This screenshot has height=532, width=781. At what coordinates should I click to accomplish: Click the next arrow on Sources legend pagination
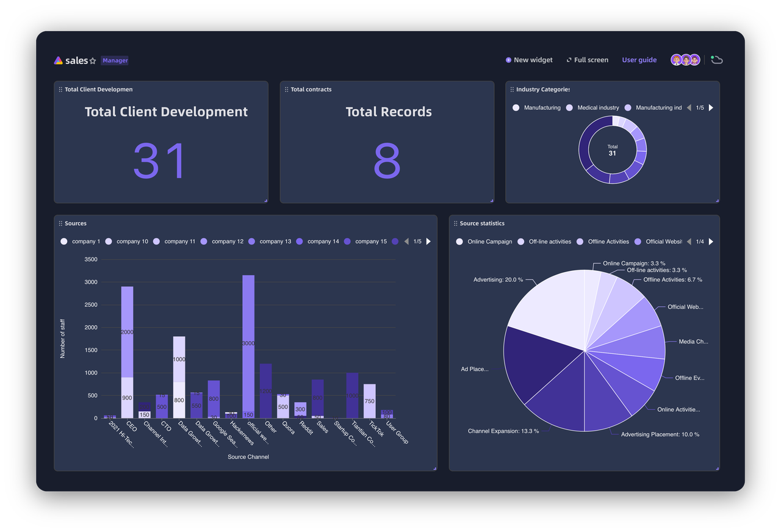point(428,242)
